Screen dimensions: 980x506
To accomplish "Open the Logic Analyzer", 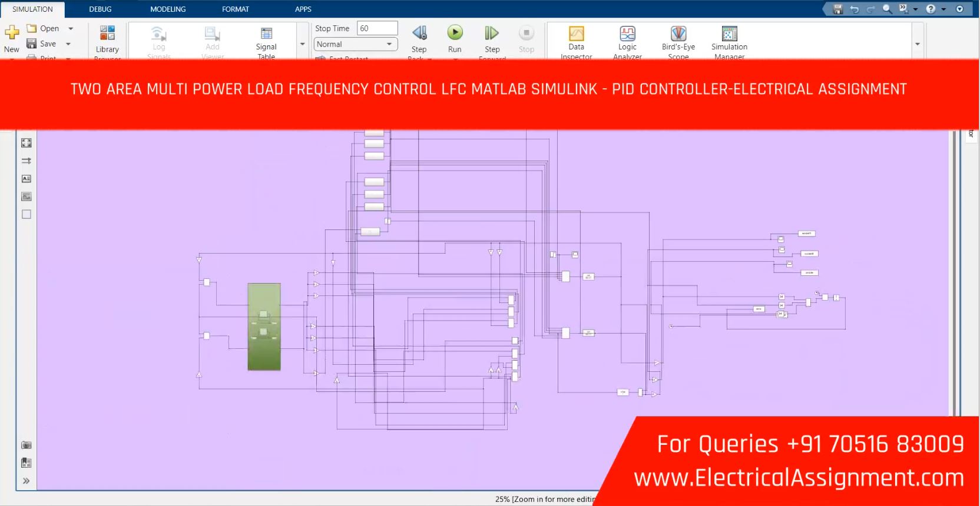I will (627, 42).
